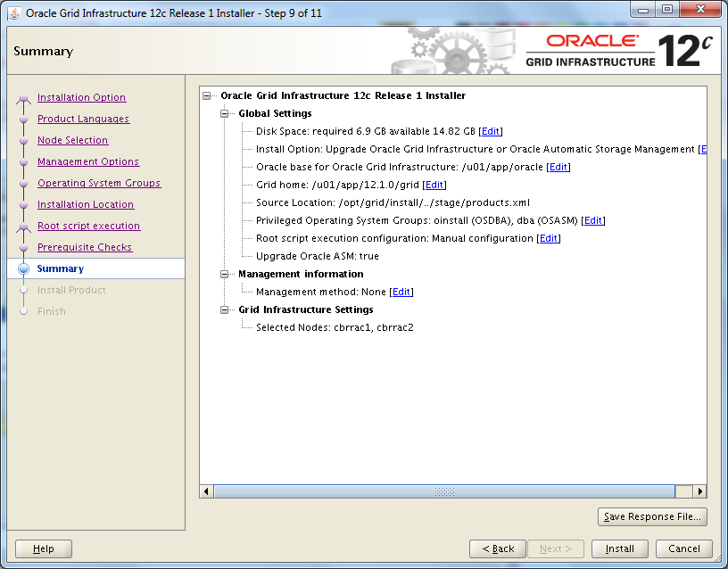This screenshot has width=728, height=569.
Task: Collapse the Global Settings tree node
Action: tap(224, 113)
